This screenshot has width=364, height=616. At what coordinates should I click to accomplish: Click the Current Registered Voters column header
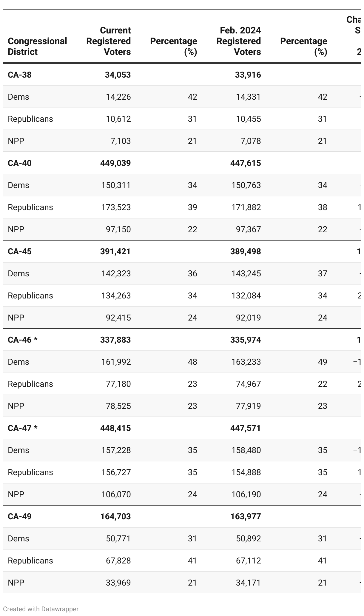(109, 41)
